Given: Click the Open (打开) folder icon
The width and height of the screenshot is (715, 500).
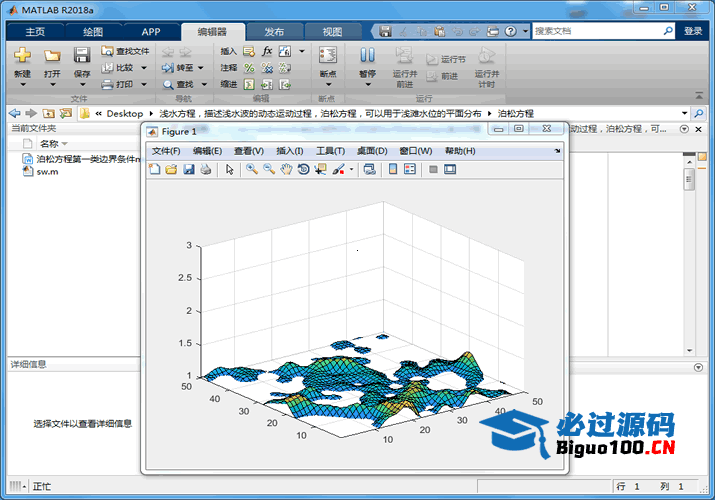Looking at the screenshot, I should [52, 56].
